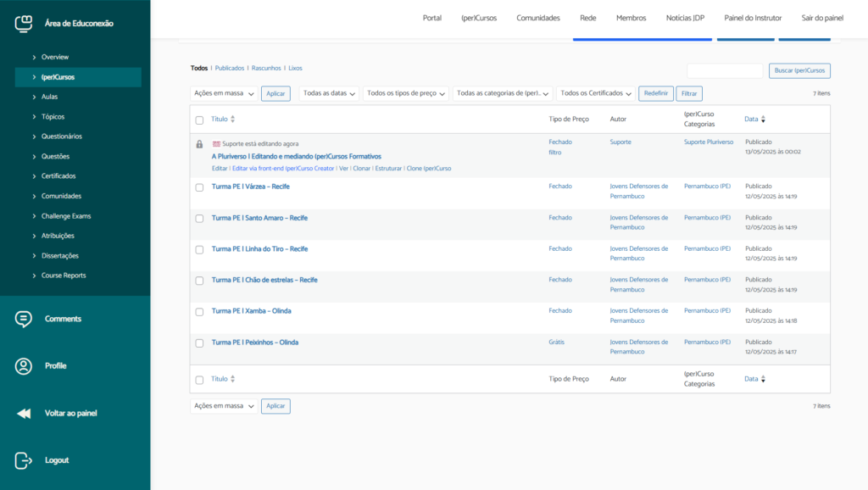Go to Comunidades in top navigation
This screenshot has width=868, height=490.
(x=538, y=18)
